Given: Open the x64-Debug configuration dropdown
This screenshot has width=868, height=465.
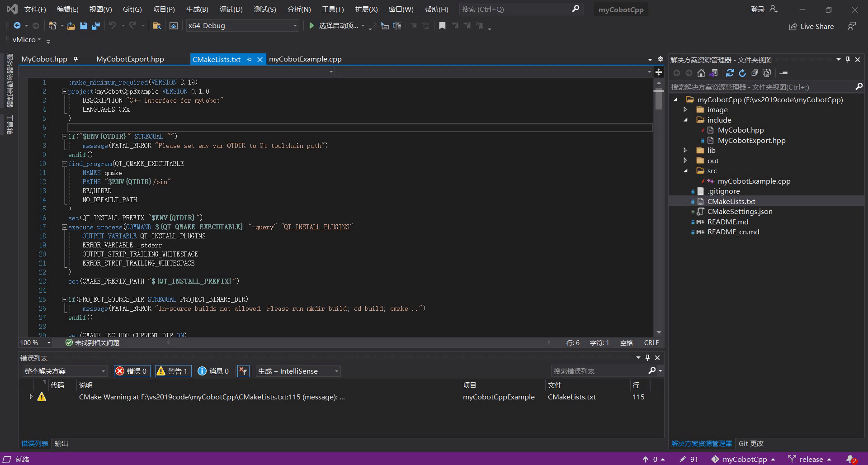Looking at the screenshot, I should coord(242,26).
